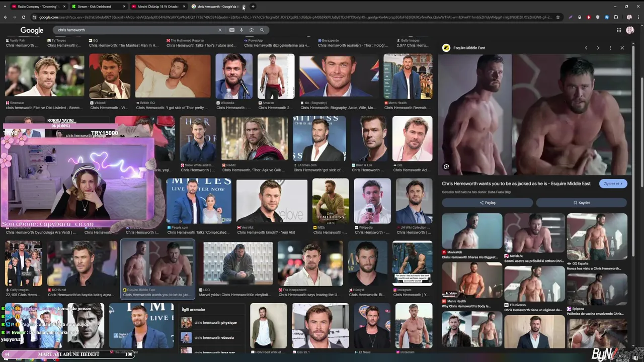Open the LATimes.com image result

[319, 139]
